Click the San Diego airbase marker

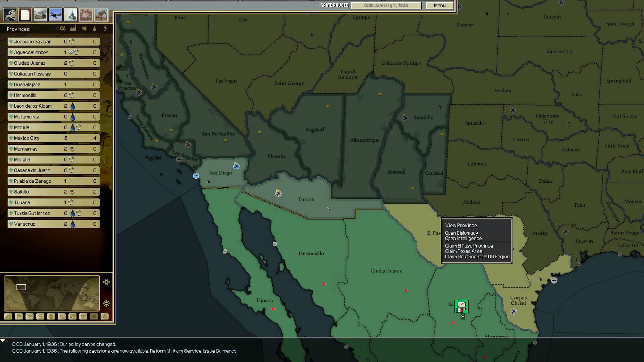click(x=236, y=166)
